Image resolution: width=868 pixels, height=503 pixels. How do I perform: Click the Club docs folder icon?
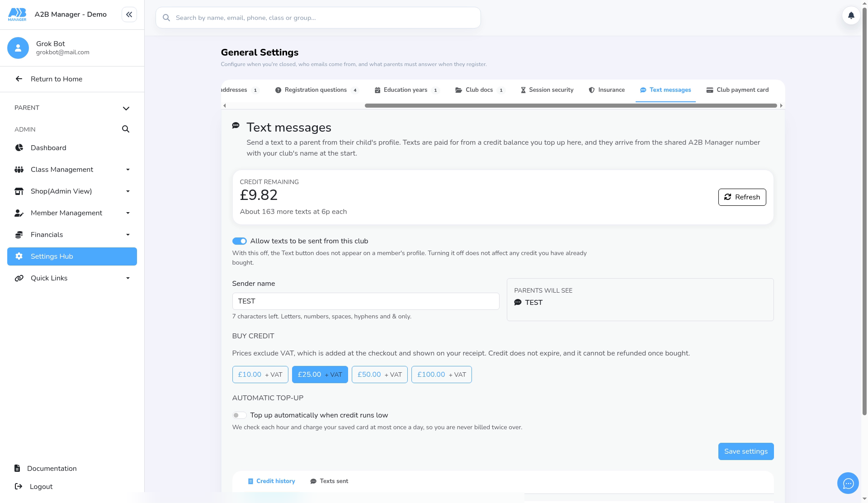458,90
